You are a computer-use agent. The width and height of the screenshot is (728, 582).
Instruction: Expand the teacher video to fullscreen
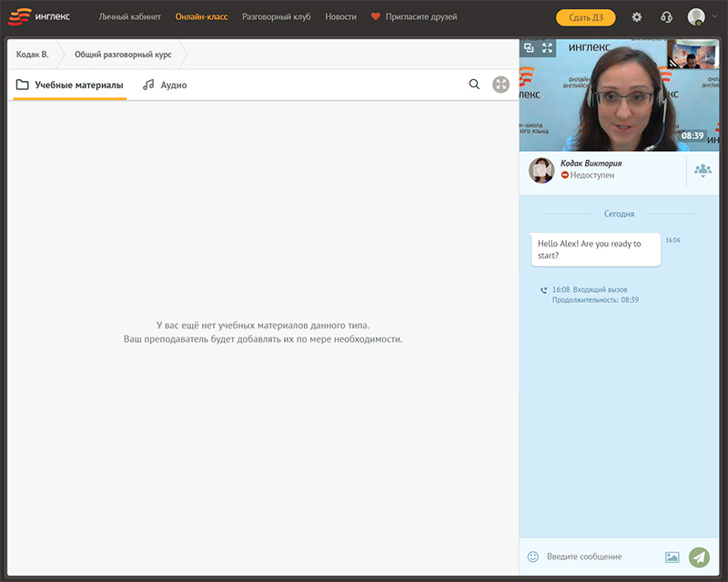pos(547,47)
